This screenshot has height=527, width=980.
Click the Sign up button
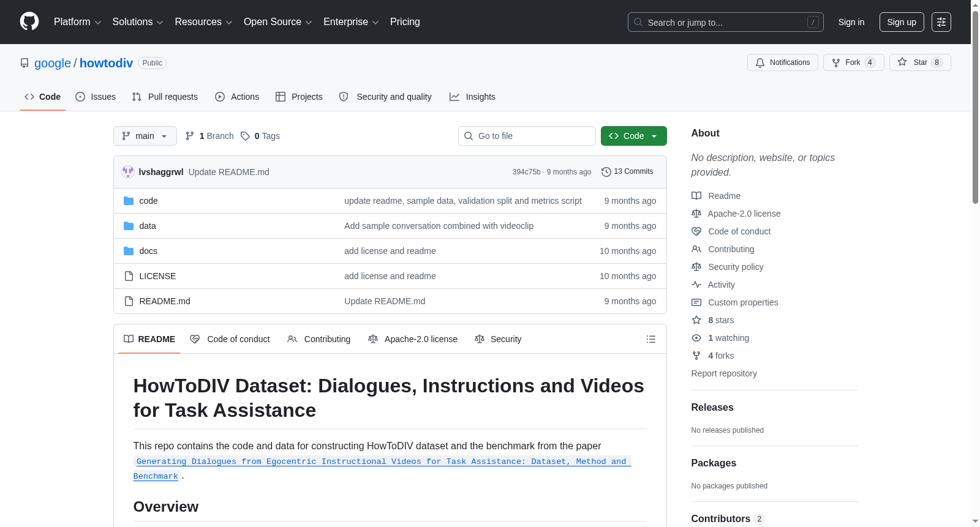pyautogui.click(x=902, y=22)
